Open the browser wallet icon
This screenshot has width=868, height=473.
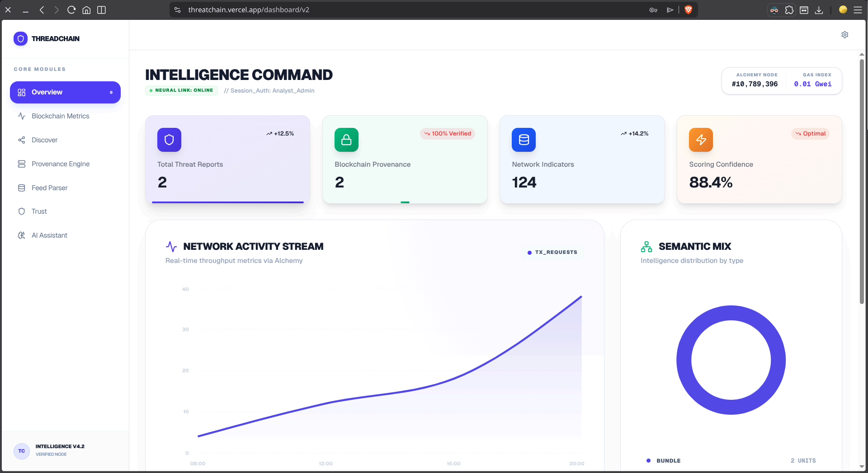pyautogui.click(x=804, y=10)
